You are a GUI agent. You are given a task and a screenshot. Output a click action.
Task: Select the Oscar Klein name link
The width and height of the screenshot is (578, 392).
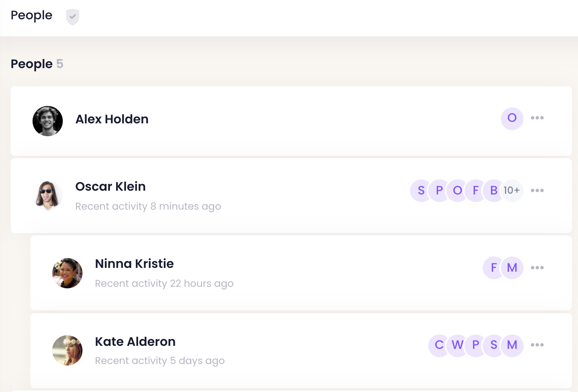pos(110,187)
